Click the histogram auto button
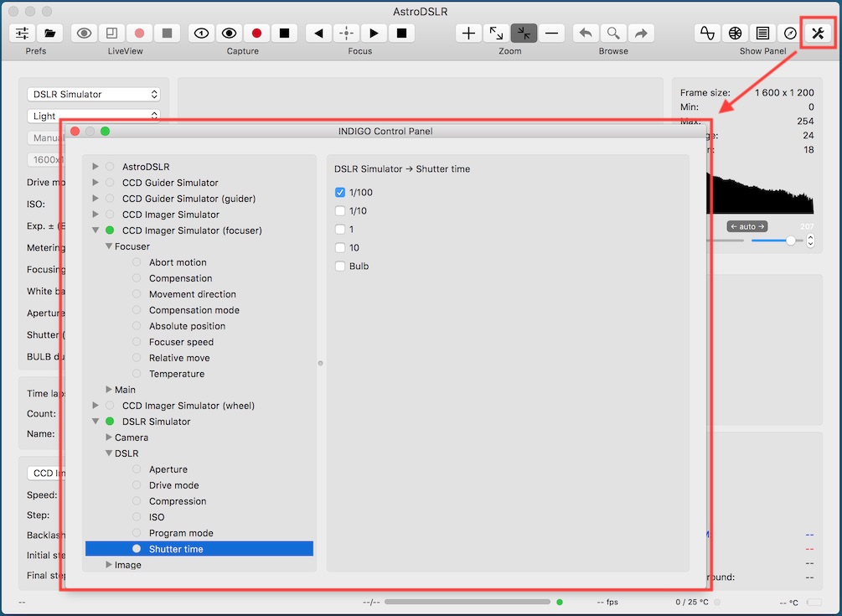The height and width of the screenshot is (616, 842). click(747, 226)
